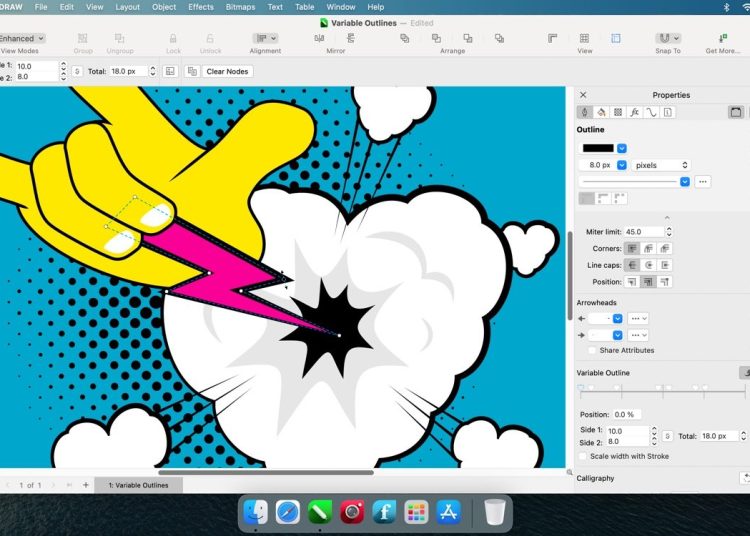Screen dimensions: 750x536
Task: Click the black outline color swatch
Action: [598, 148]
